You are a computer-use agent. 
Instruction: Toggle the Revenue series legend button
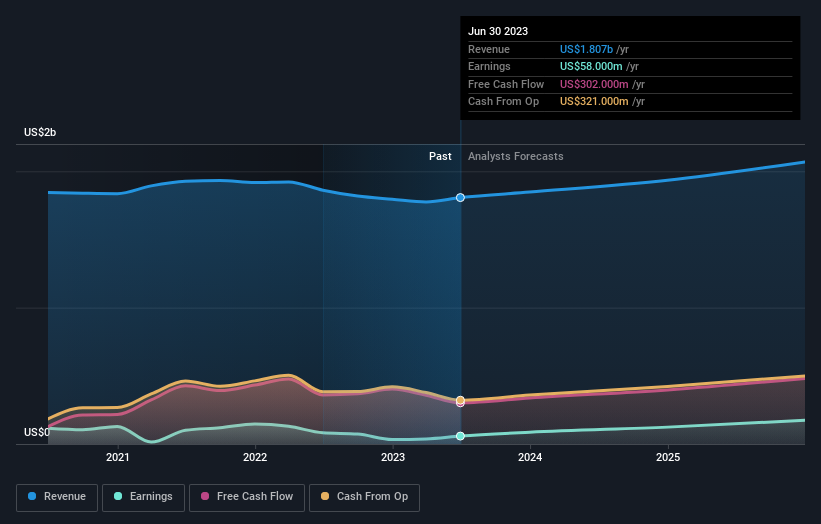[57, 497]
